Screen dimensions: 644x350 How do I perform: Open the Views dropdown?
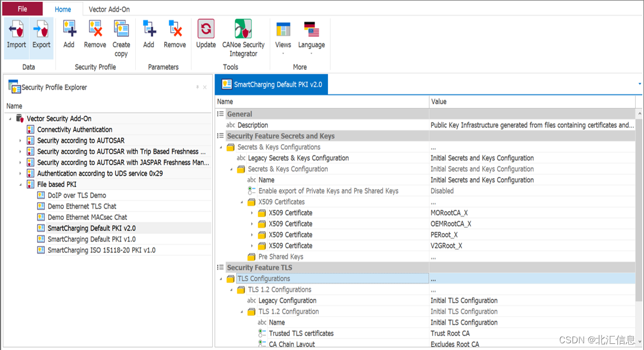tap(283, 38)
